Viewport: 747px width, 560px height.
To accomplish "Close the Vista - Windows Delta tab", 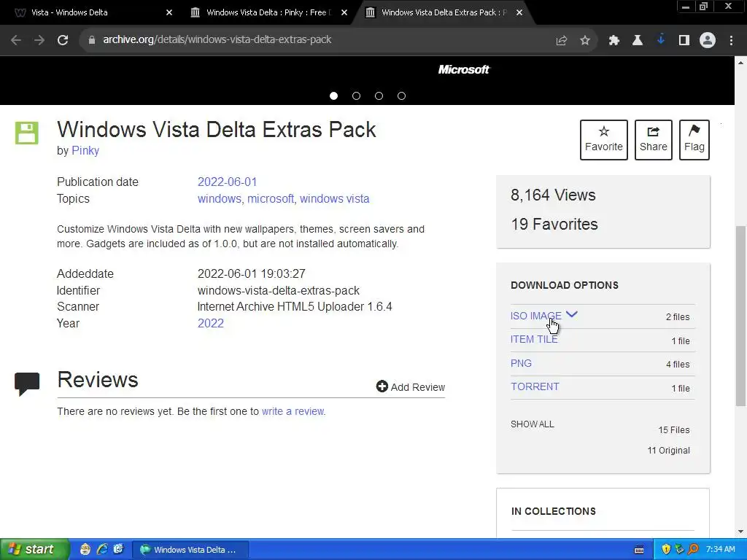I will point(169,12).
